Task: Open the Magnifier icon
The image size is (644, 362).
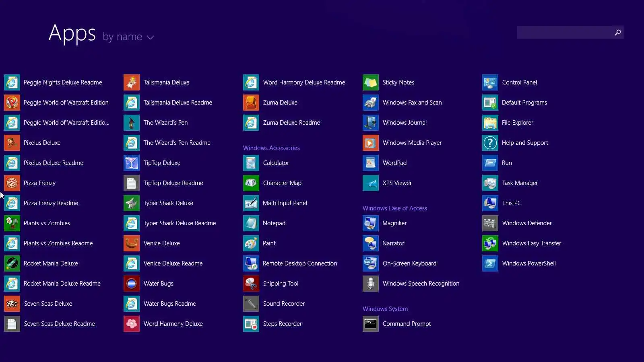Action: coord(371,223)
